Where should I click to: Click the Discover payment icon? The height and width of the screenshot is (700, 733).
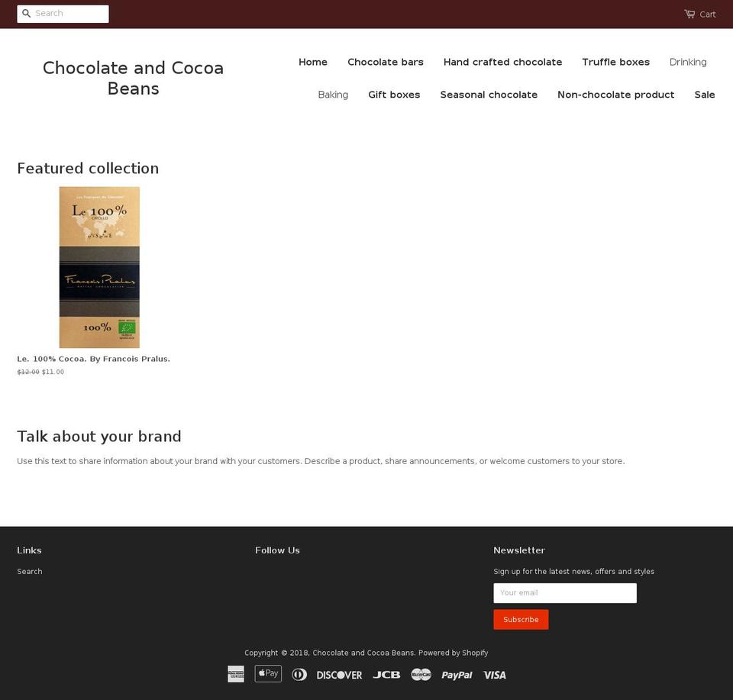point(339,676)
